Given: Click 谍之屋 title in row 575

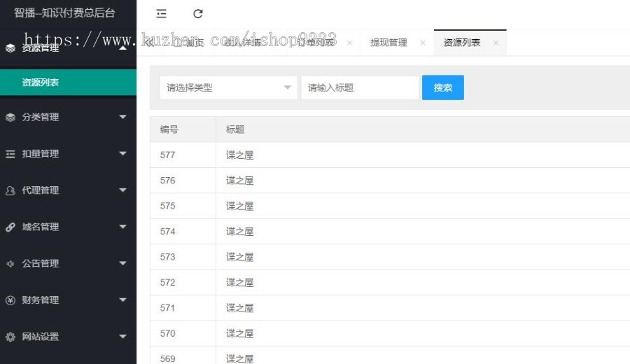Looking at the screenshot, I should 240,206.
